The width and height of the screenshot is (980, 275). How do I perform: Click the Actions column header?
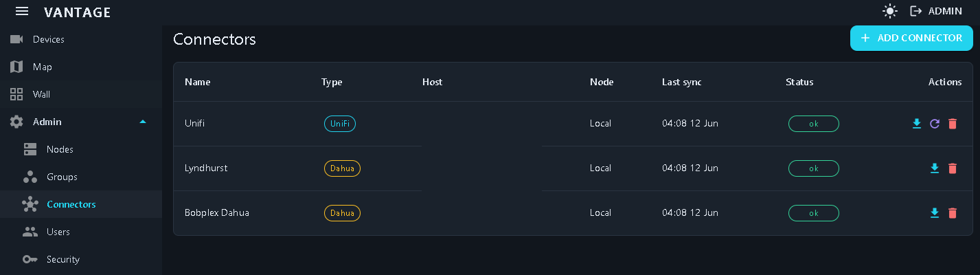point(945,82)
